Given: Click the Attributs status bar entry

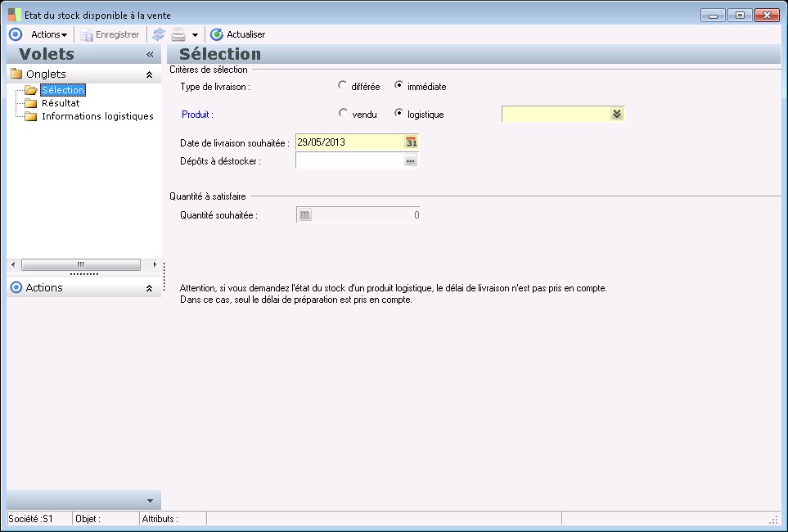Looking at the screenshot, I should [x=160, y=519].
